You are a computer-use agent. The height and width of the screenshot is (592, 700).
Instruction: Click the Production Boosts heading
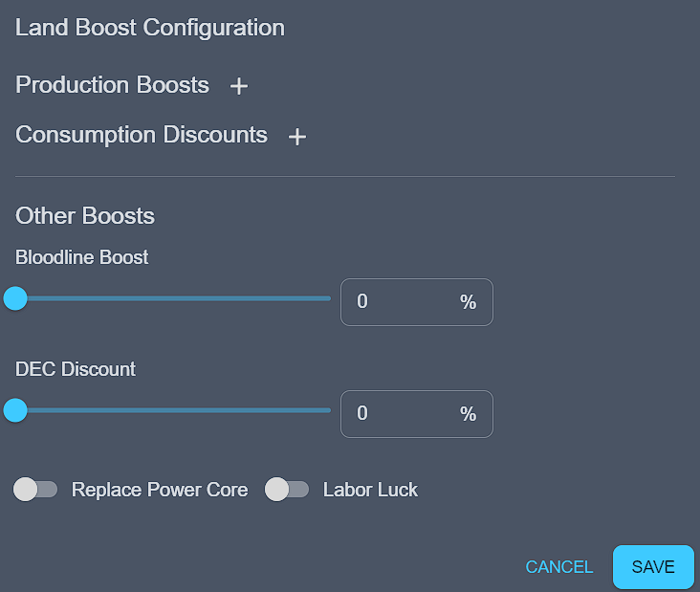point(112,85)
